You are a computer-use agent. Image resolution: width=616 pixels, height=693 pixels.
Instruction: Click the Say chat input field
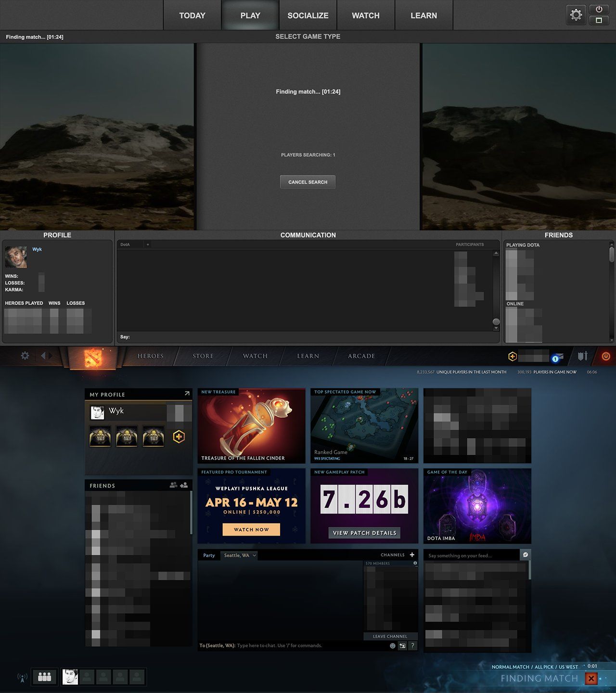pos(308,337)
